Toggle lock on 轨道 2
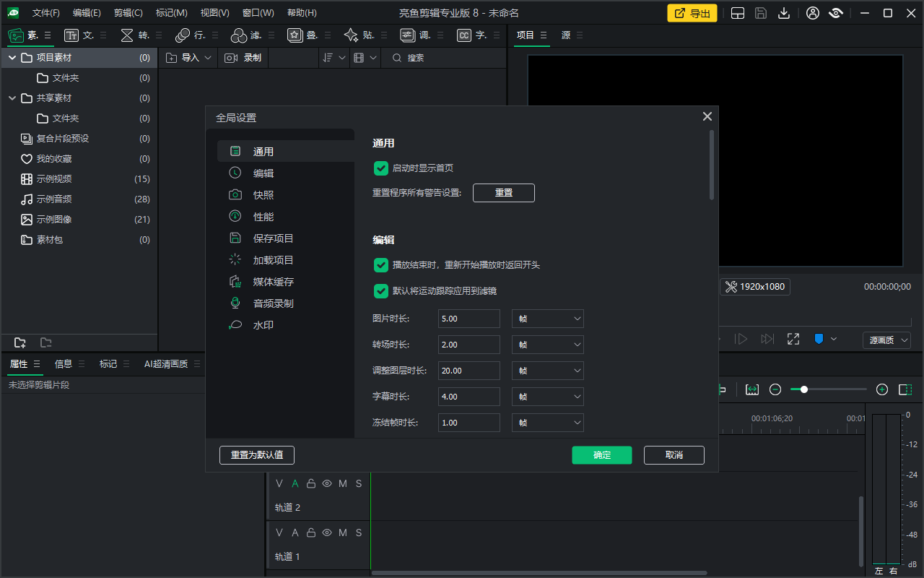The height and width of the screenshot is (578, 924). (x=311, y=483)
